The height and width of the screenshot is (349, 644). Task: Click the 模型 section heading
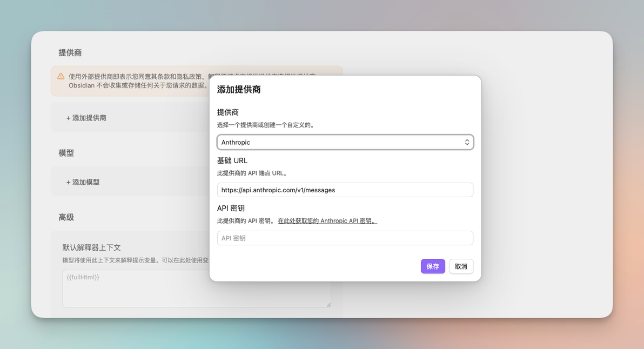click(x=66, y=153)
